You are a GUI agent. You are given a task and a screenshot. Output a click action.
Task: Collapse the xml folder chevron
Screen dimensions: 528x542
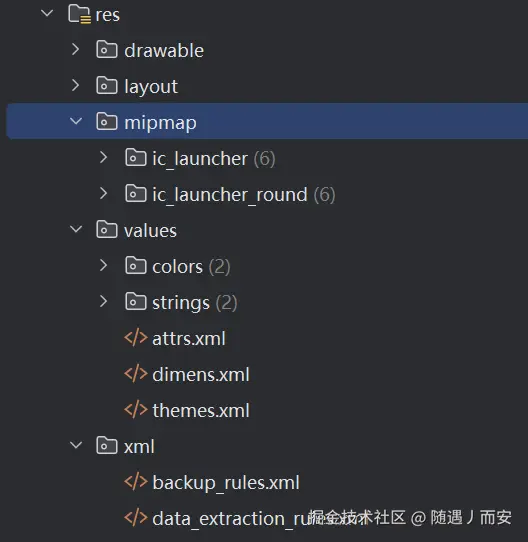[x=76, y=445]
